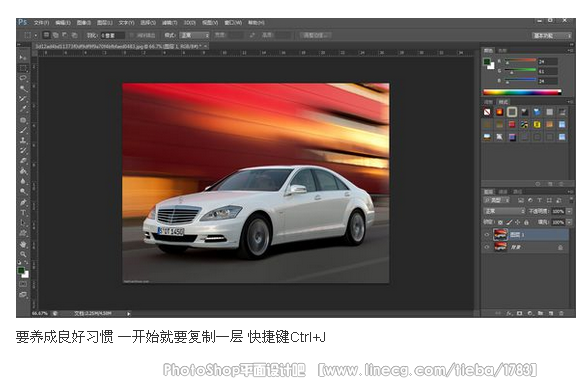Click the layer style fx icon

[x=509, y=313]
